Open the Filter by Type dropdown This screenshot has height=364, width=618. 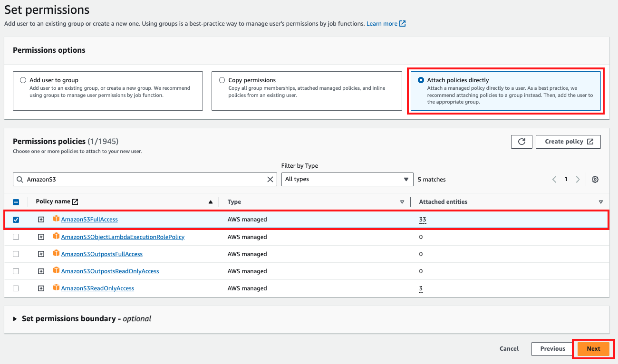tap(347, 180)
